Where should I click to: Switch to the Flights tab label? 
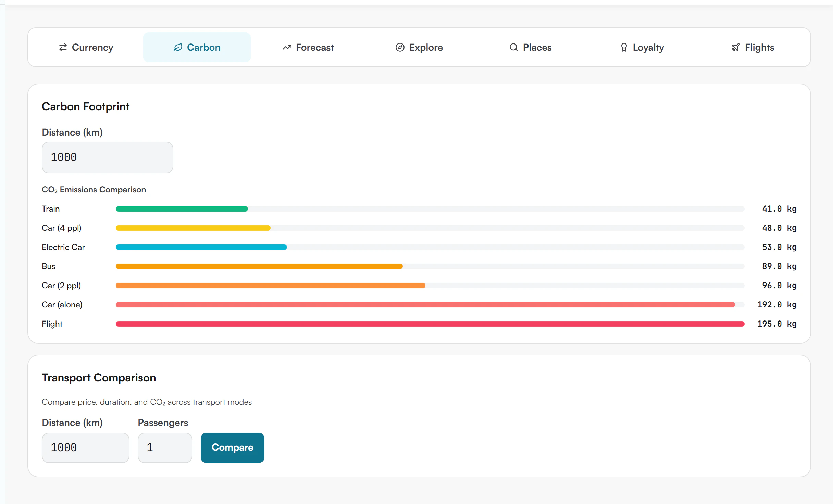pos(759,48)
